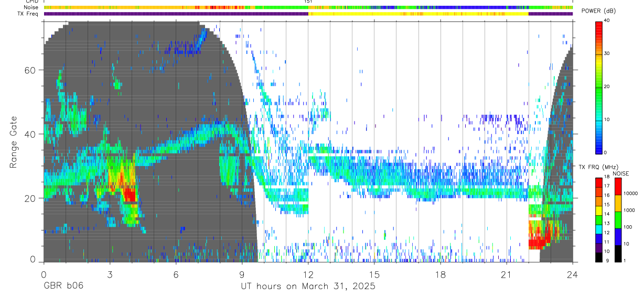Click the "0" tick on UT hours axis
The height and width of the screenshot is (297, 644).
(x=44, y=274)
